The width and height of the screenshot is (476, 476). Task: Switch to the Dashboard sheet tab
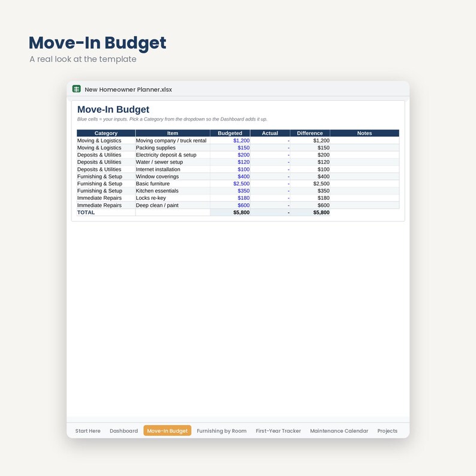pyautogui.click(x=123, y=431)
